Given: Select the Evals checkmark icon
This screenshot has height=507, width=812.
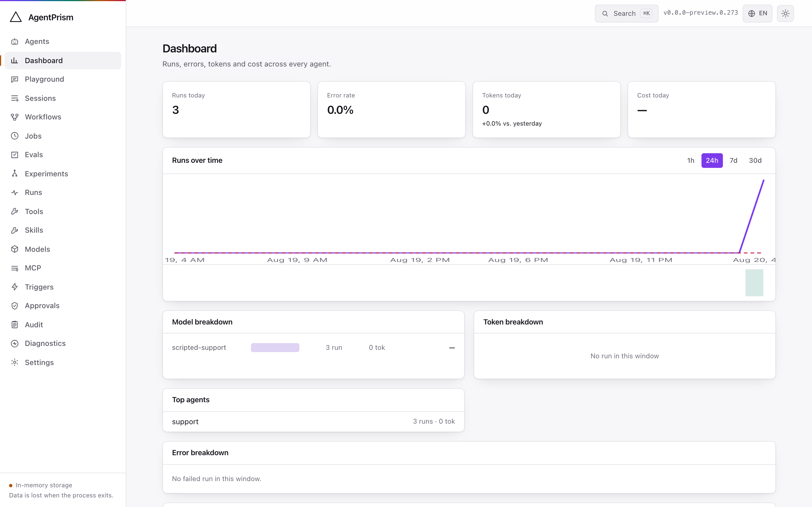Looking at the screenshot, I should [x=15, y=155].
